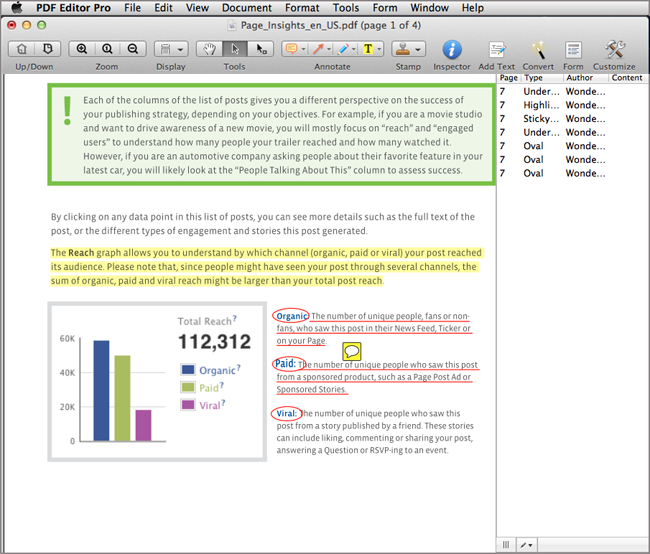
Task: Select the last 'Oval' annotation row
Action: click(x=572, y=173)
